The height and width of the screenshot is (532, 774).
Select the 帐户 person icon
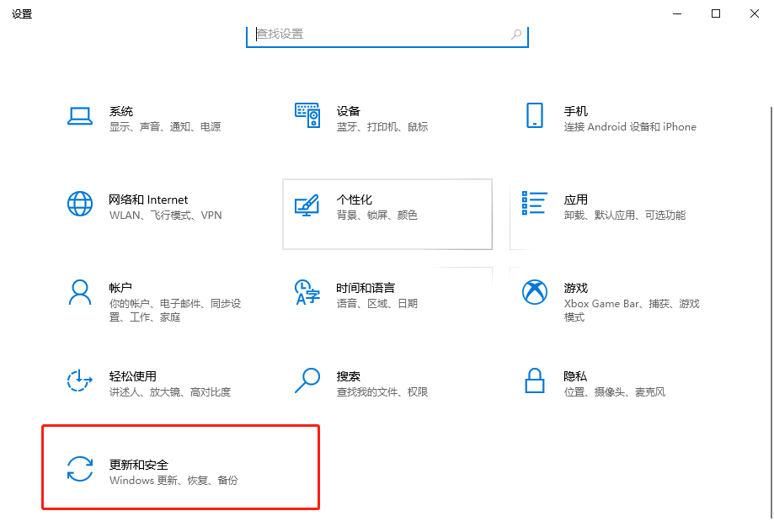click(80, 294)
